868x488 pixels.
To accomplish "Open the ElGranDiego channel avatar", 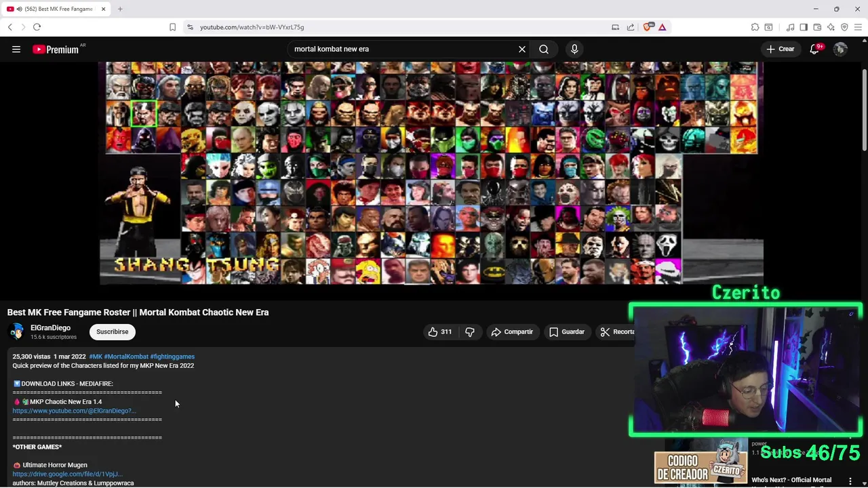I will 16,331.
